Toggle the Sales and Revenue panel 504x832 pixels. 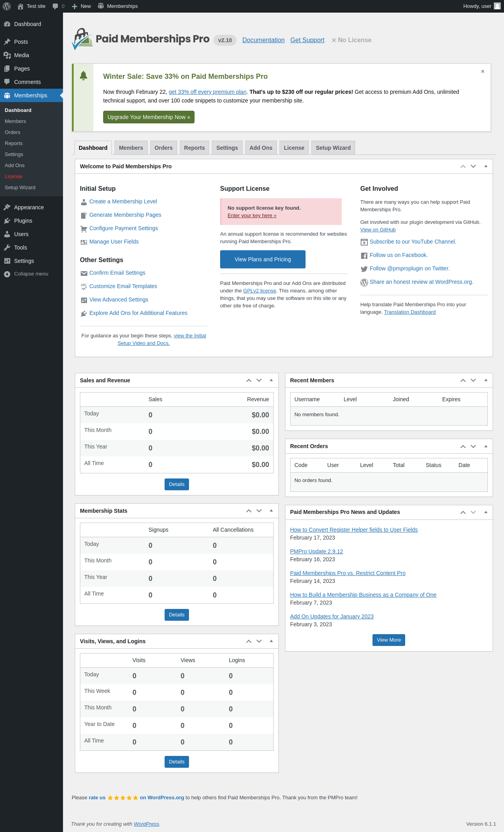coord(271,380)
